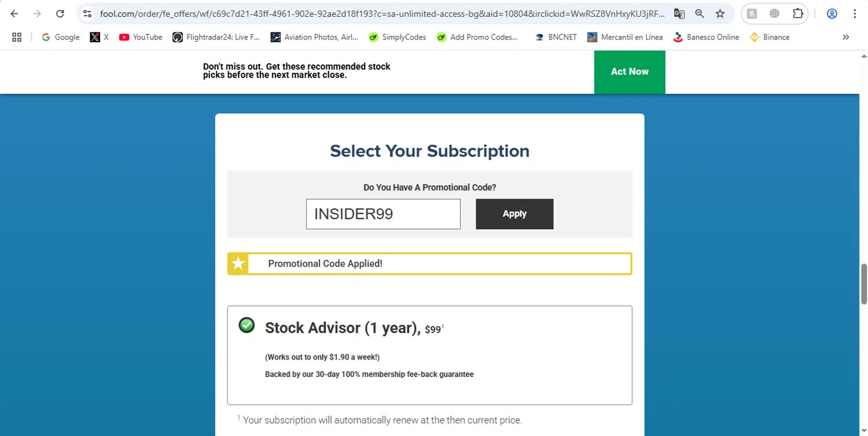The width and height of the screenshot is (868, 436).
Task: Open the zoom magnifier icon
Action: coord(700,14)
